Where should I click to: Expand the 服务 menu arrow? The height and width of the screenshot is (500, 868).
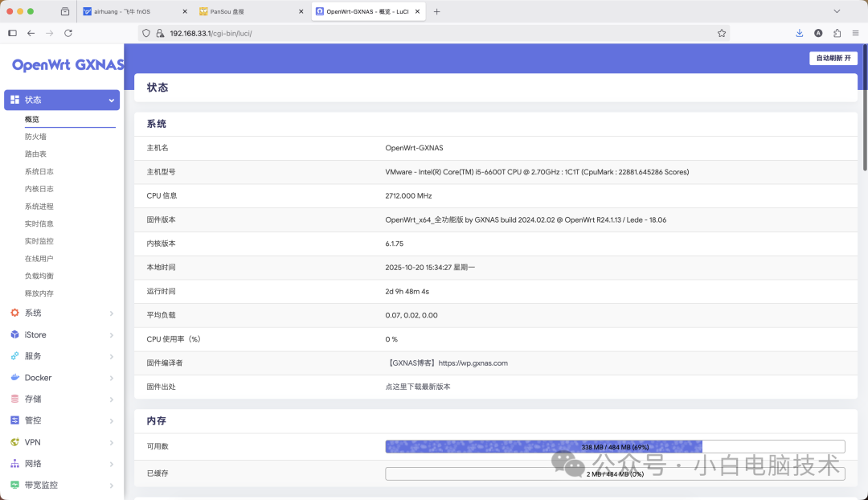(x=111, y=357)
